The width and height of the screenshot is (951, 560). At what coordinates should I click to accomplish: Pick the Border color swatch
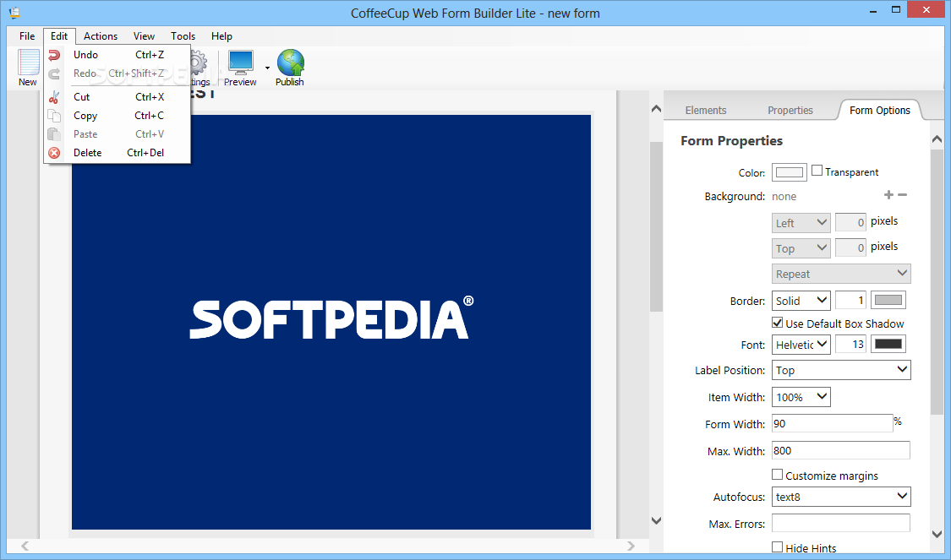coord(888,300)
